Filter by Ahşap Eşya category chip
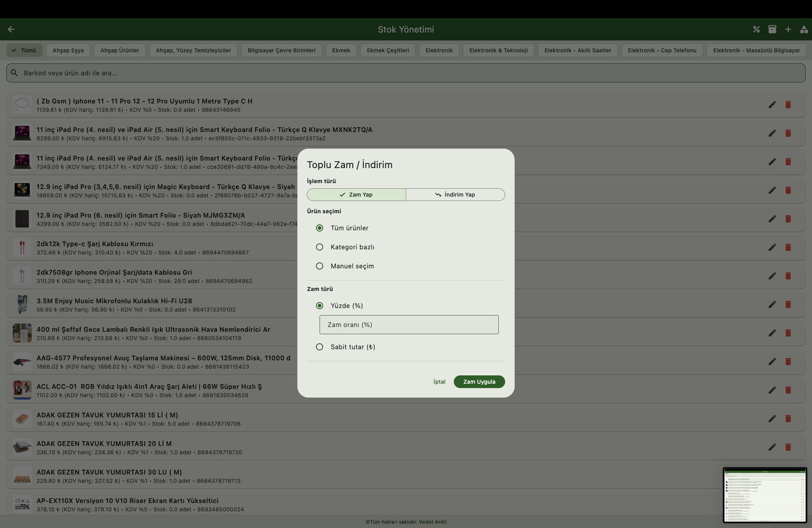812x528 pixels. (68, 50)
